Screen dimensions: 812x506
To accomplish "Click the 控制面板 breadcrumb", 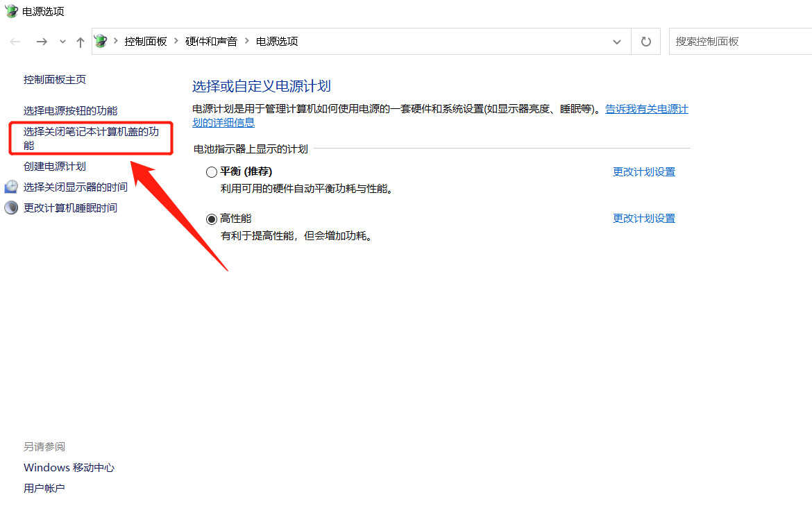I will pyautogui.click(x=146, y=42).
